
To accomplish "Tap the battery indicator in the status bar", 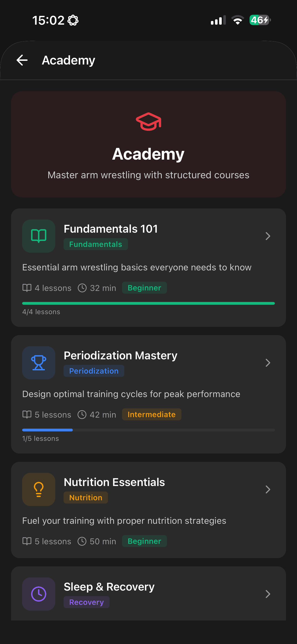I will point(259,20).
